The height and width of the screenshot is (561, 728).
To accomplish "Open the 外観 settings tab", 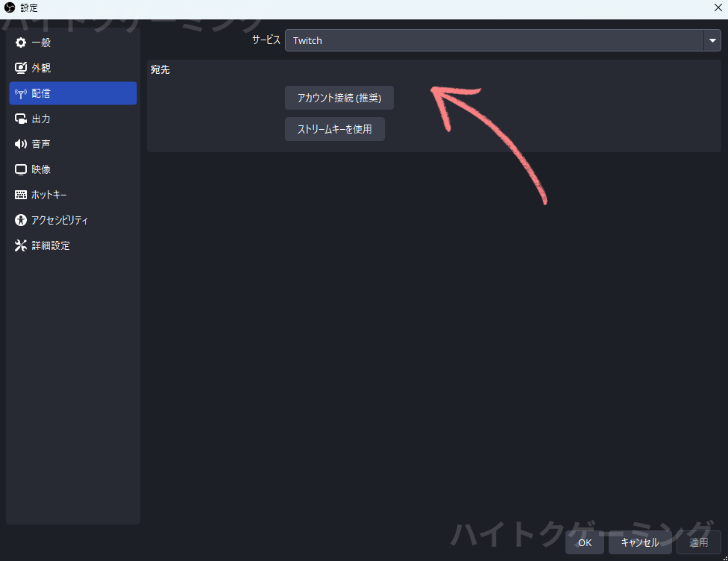I will (73, 68).
